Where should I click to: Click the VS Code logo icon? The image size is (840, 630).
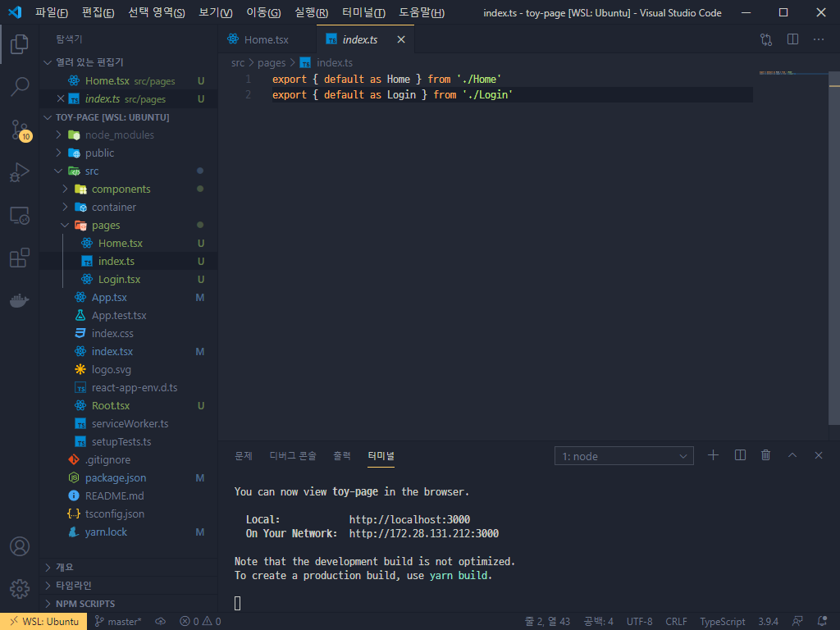[15, 12]
